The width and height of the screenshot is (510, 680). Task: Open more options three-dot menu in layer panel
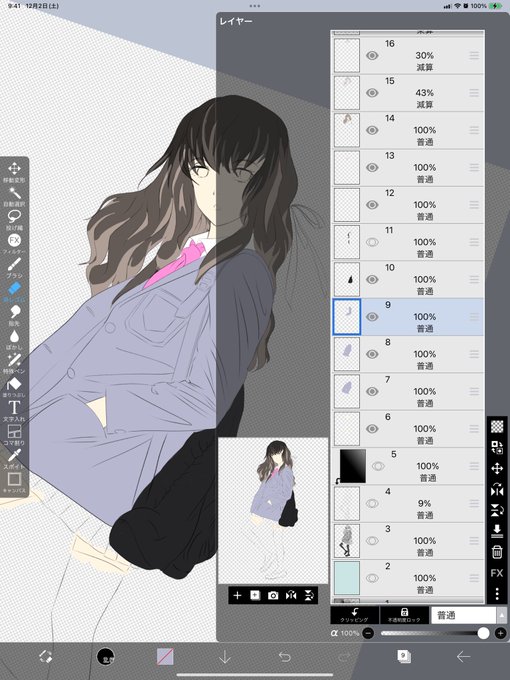pos(497,593)
